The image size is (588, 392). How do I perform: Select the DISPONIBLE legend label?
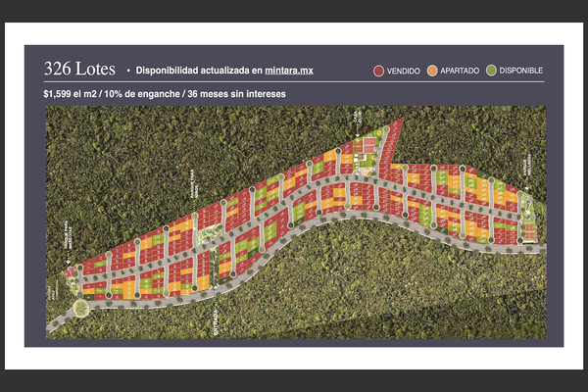[520, 71]
